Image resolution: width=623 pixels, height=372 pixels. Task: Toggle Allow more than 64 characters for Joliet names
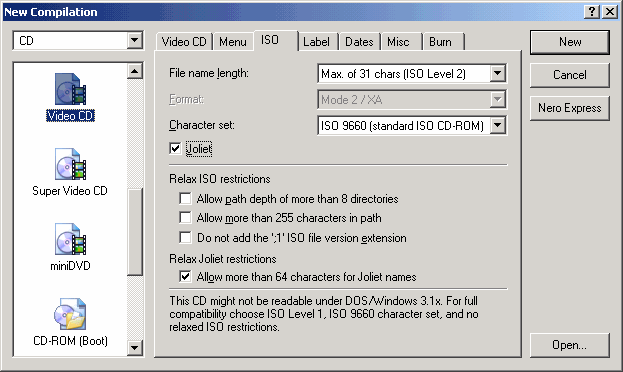point(185,277)
